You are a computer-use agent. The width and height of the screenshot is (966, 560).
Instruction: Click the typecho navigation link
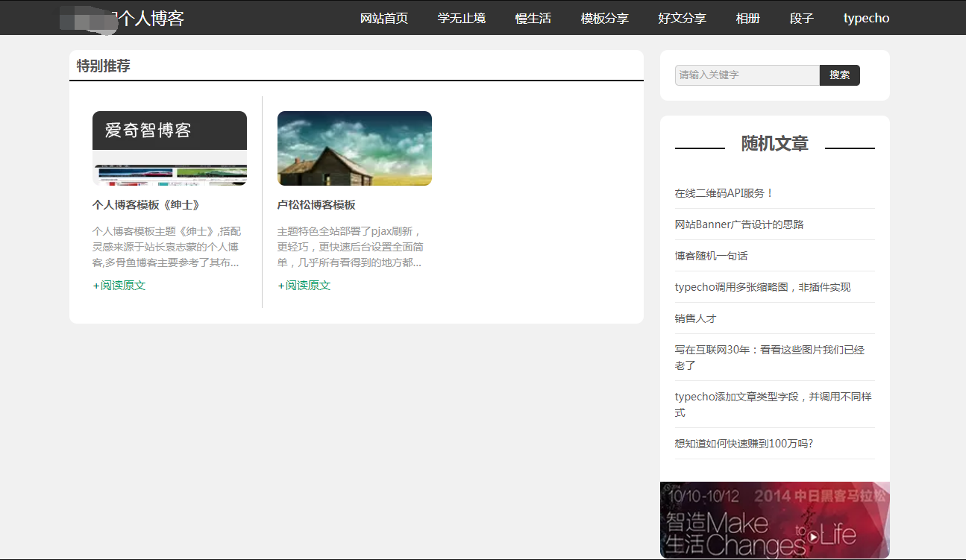[866, 19]
